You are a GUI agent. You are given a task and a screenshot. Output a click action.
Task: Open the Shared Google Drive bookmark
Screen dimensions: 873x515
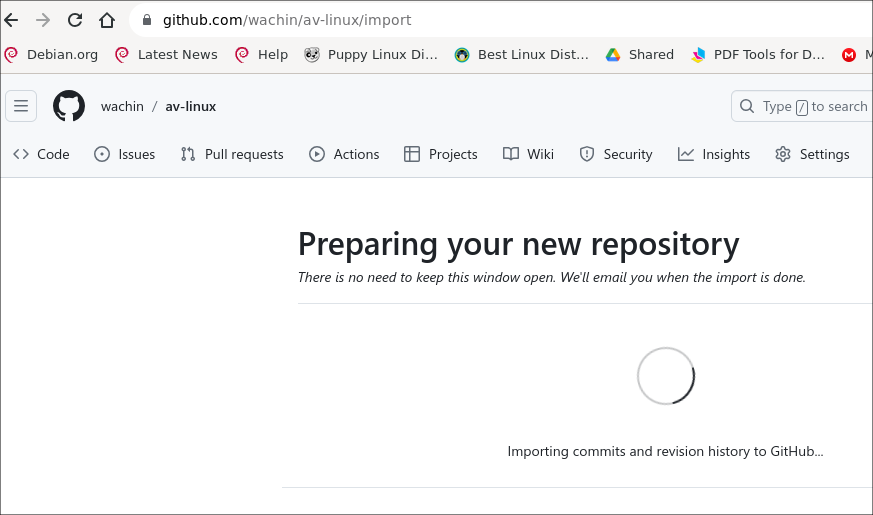(x=640, y=55)
